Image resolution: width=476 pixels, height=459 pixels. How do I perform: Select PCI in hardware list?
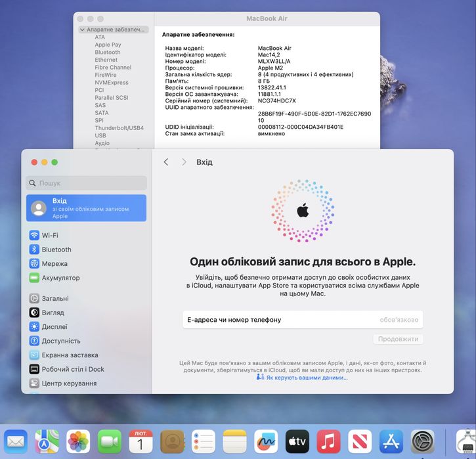(x=99, y=90)
